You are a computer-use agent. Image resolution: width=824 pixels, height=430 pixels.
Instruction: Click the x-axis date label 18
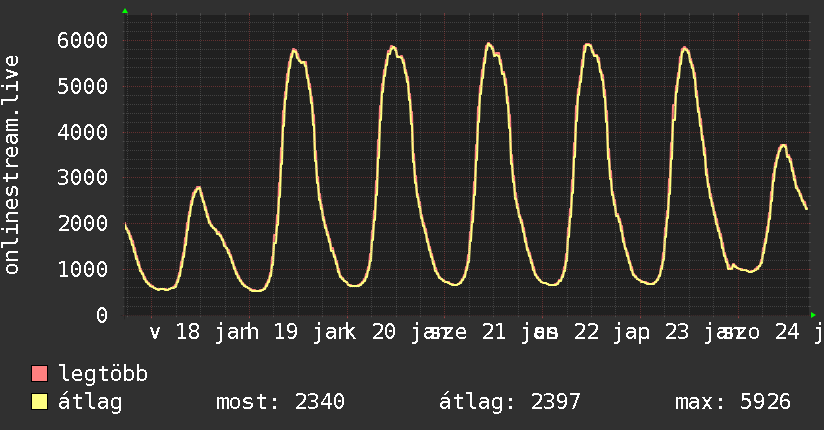(x=188, y=332)
